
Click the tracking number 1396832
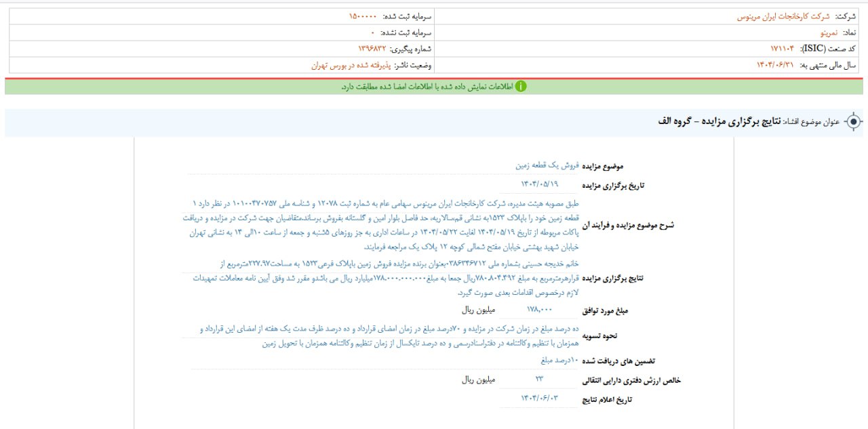372,49
